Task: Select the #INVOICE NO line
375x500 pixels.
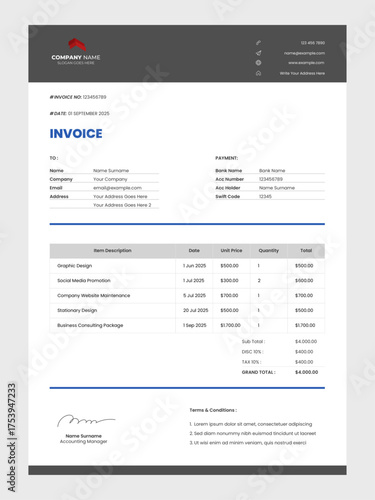Action: click(78, 97)
